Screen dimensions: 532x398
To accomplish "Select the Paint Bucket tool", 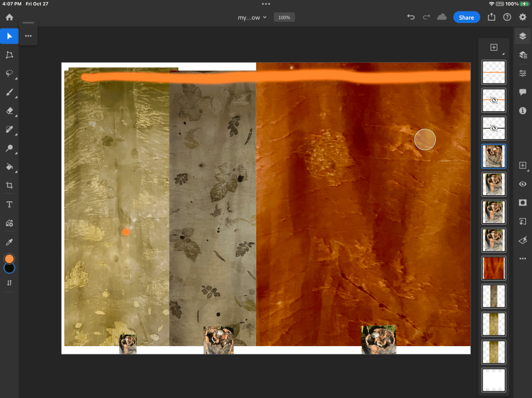I will 9,167.
